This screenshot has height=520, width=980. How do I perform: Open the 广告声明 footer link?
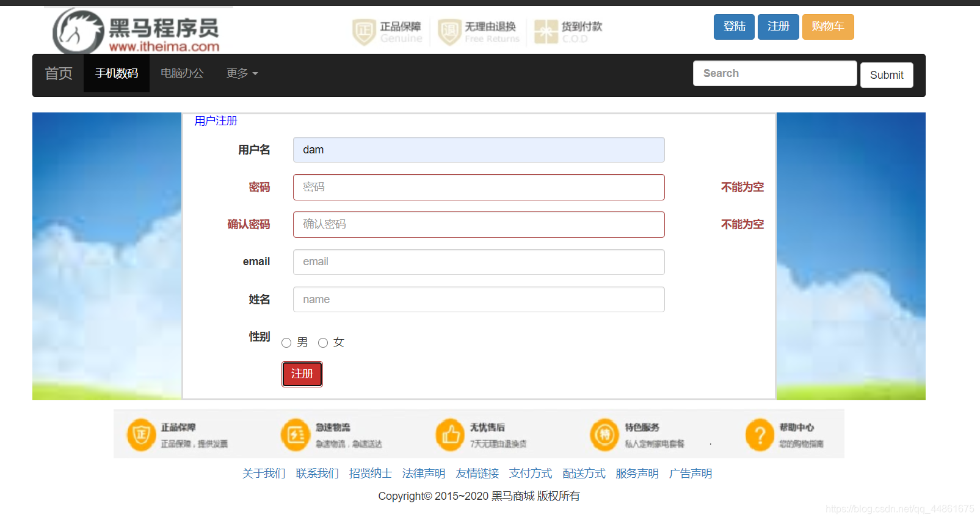tap(691, 474)
